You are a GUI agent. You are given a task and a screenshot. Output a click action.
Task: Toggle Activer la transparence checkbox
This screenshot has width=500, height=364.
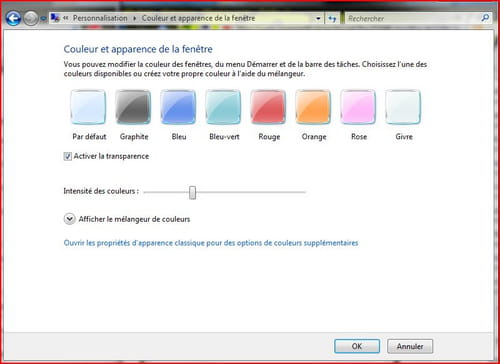pyautogui.click(x=68, y=156)
